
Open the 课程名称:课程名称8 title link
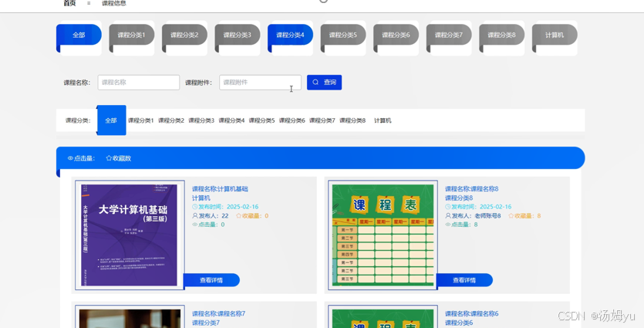(472, 189)
